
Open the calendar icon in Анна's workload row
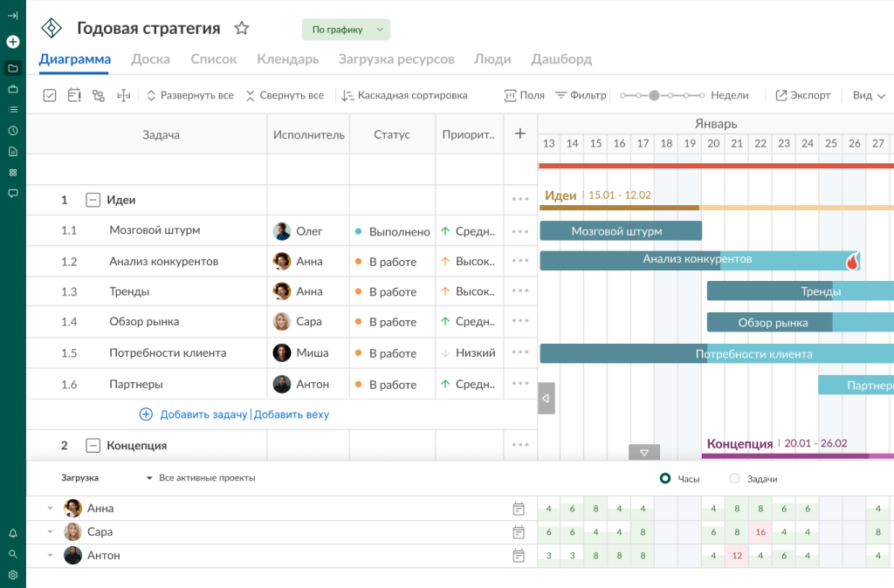[x=519, y=509]
